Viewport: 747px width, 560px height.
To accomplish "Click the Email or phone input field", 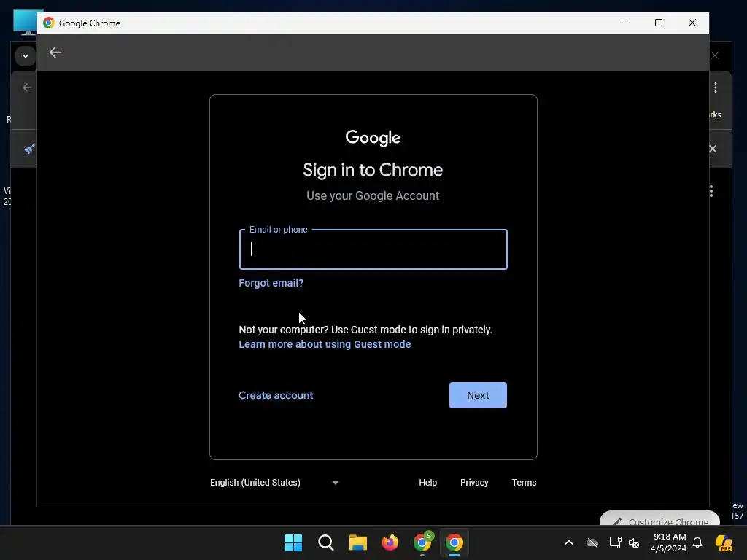I will click(373, 249).
